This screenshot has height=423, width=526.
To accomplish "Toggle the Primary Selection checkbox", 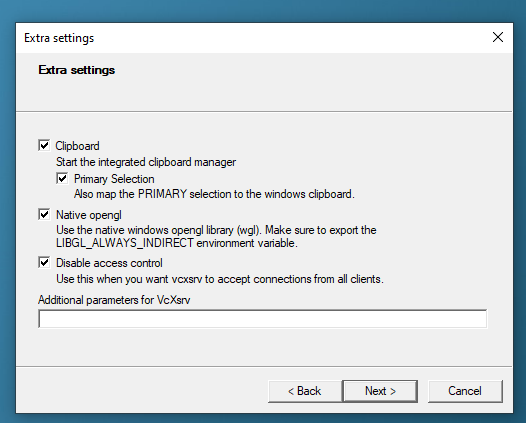I will pyautogui.click(x=62, y=178).
